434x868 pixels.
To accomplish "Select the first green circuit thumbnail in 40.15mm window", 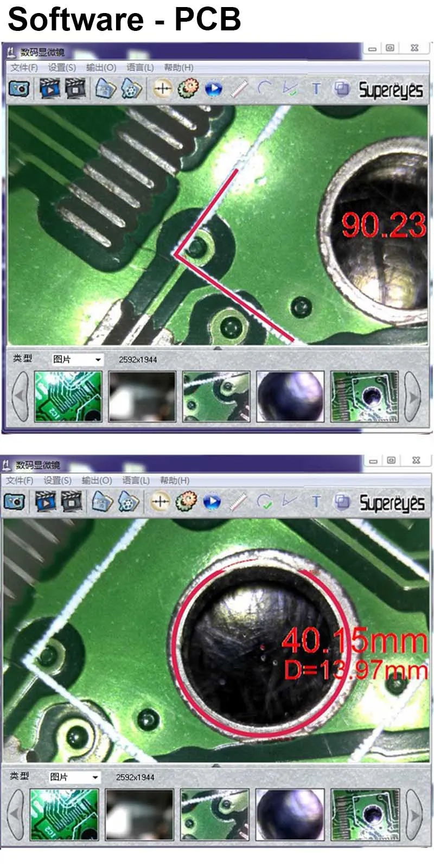I will (65, 814).
